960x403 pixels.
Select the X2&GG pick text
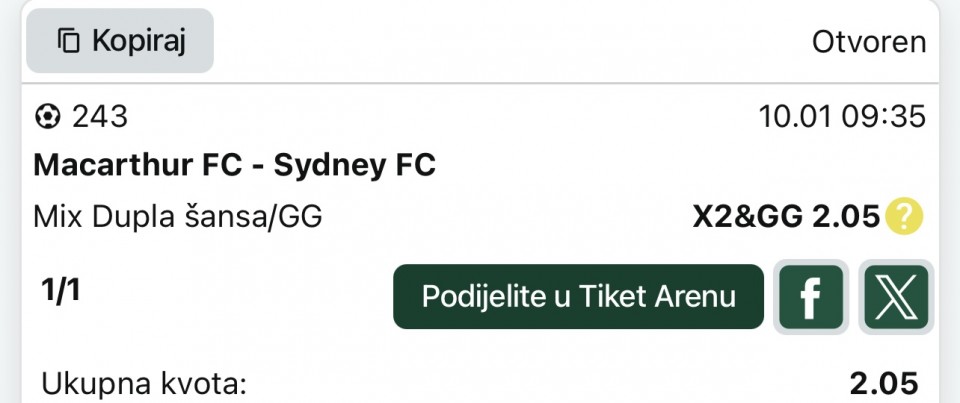[x=747, y=216]
